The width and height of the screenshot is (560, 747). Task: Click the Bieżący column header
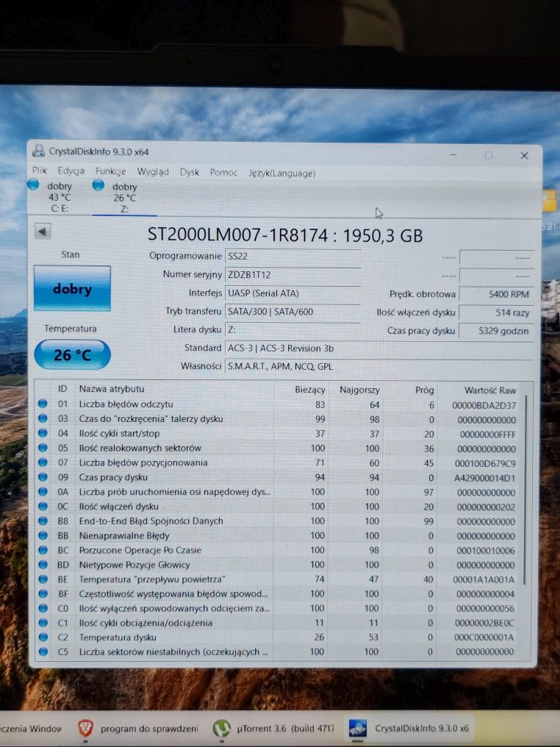coord(310,389)
